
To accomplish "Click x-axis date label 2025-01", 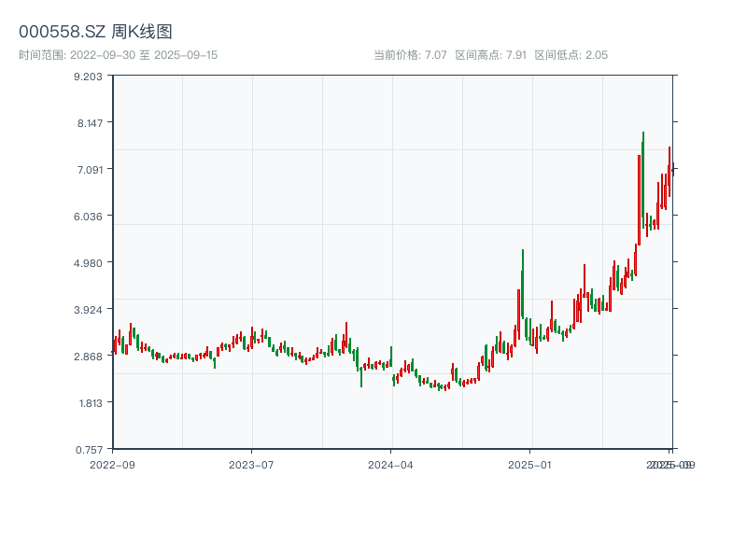I will (x=529, y=465).
